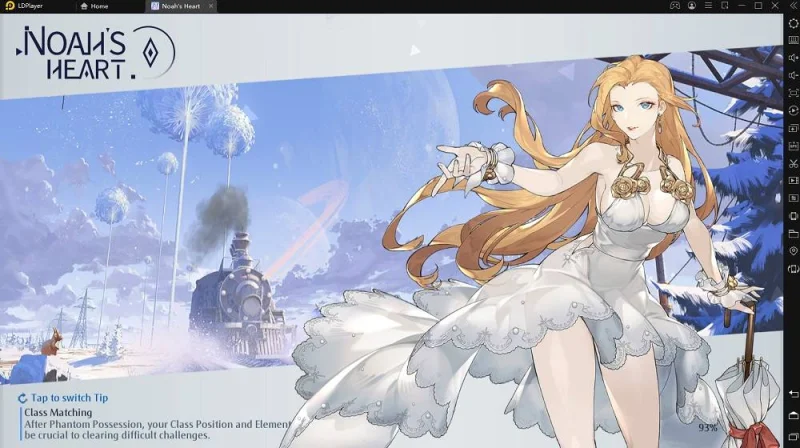Open gamepad settings in title bar
The height and width of the screenshot is (448, 800).
click(674, 6)
